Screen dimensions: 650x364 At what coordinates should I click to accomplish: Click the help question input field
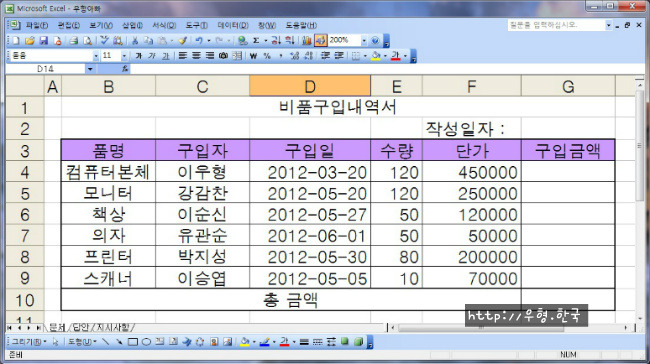click(x=556, y=25)
